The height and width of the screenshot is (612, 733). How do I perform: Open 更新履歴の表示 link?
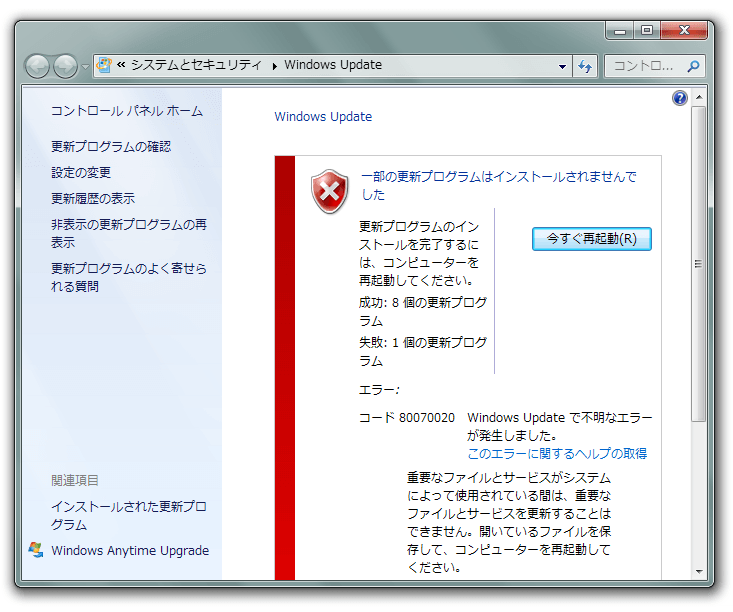point(93,199)
